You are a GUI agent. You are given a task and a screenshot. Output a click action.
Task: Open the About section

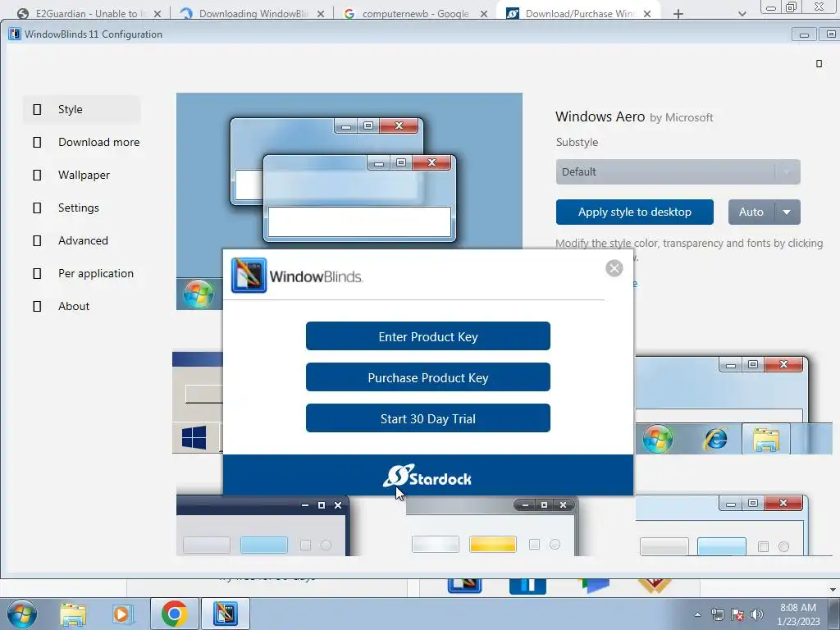82,306
